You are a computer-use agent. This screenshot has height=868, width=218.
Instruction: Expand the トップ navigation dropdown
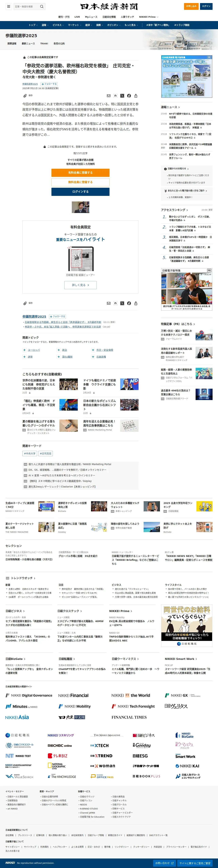(33, 25)
